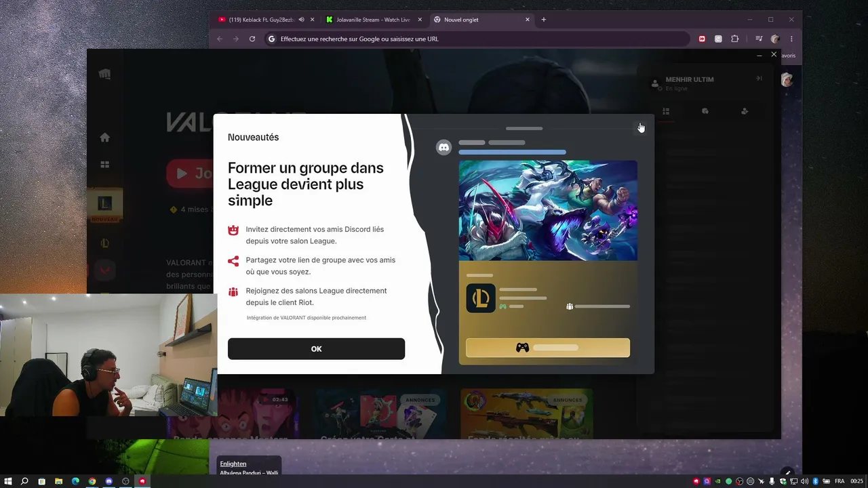
Task: Open Microsoft Store from taskbar
Action: coord(41,481)
